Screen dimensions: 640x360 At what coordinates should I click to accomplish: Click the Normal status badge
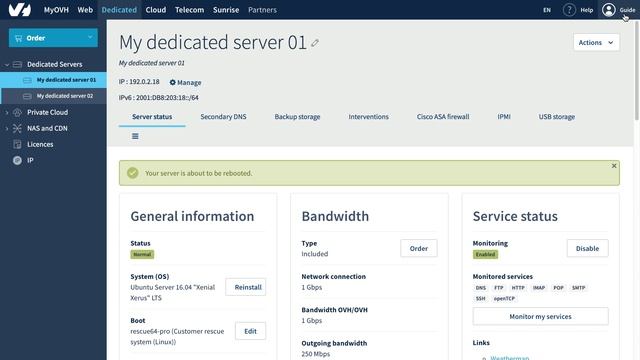[x=142, y=254]
